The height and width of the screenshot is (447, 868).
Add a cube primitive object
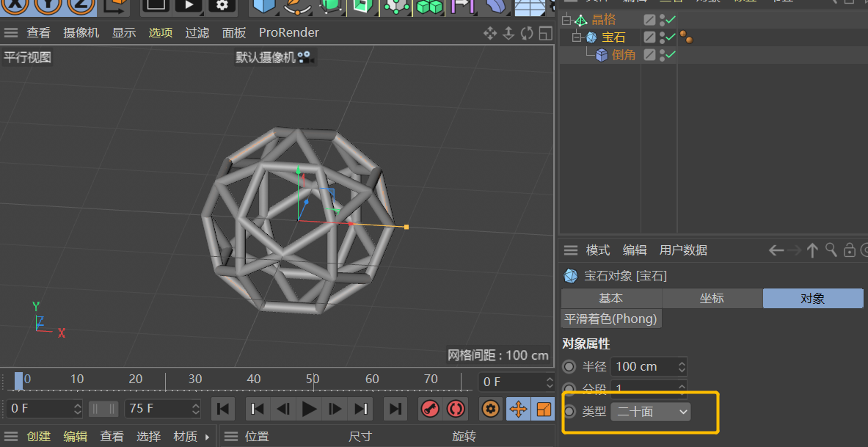(x=264, y=6)
